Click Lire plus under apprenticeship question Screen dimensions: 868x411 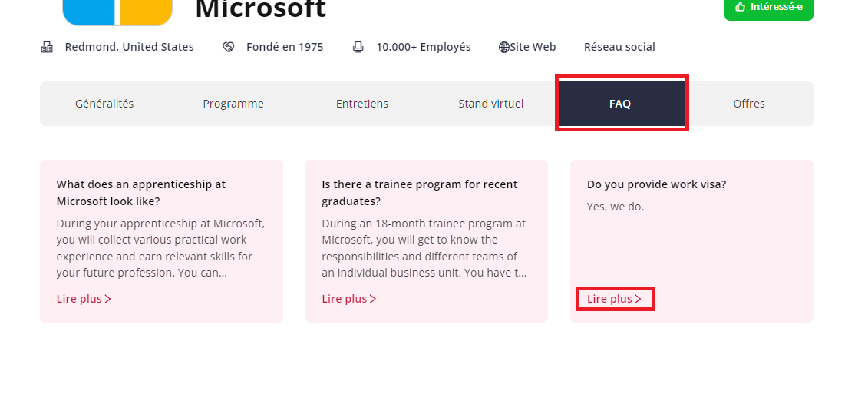tap(84, 299)
